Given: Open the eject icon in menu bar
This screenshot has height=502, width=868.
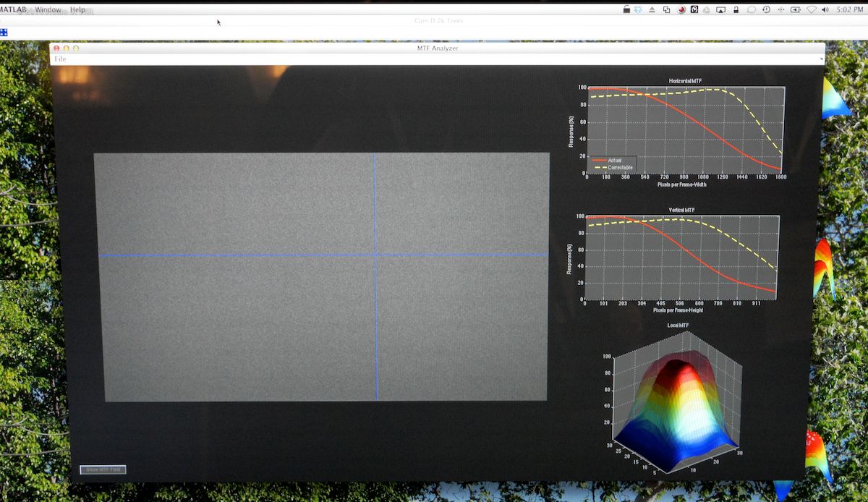Looking at the screenshot, I should [x=652, y=9].
